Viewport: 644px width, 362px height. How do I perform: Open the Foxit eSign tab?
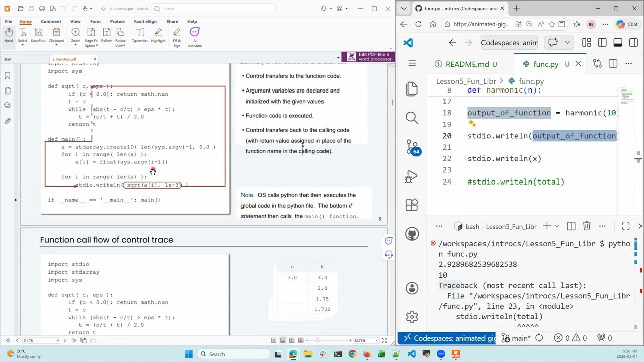[145, 21]
